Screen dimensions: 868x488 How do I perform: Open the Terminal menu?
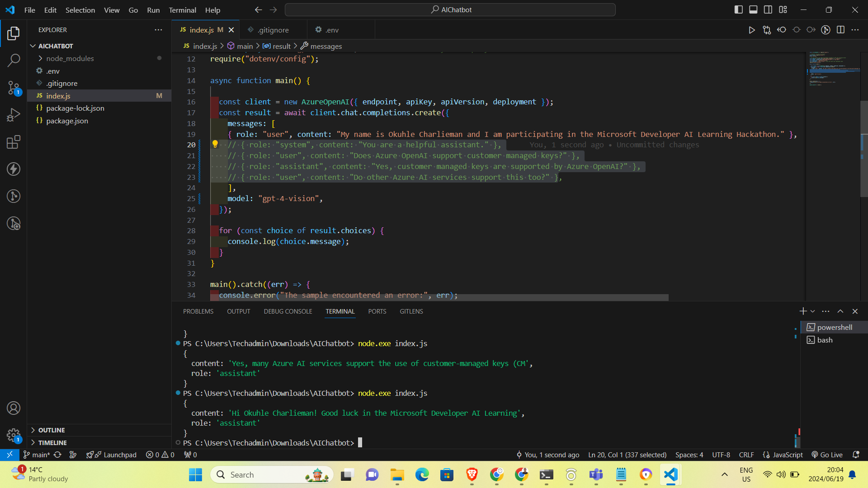(x=182, y=10)
